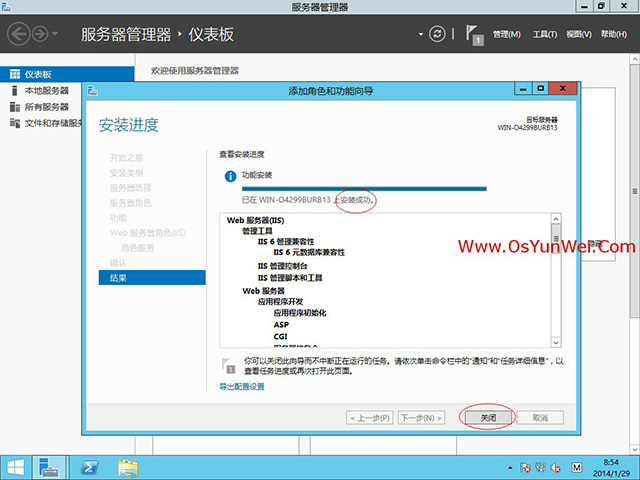Image resolution: width=640 pixels, height=480 pixels.
Task: Click '应用程序初始化' in the results list
Action: pyautogui.click(x=300, y=313)
